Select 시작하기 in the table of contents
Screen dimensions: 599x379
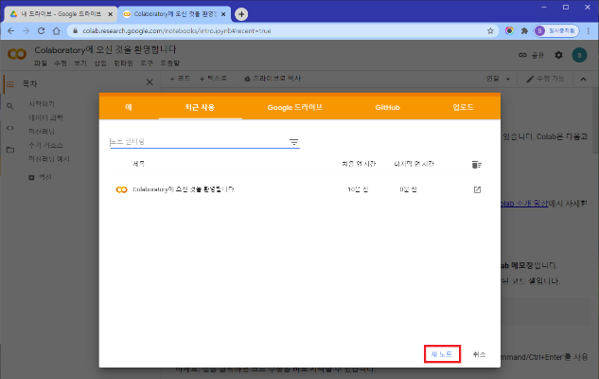tap(42, 104)
